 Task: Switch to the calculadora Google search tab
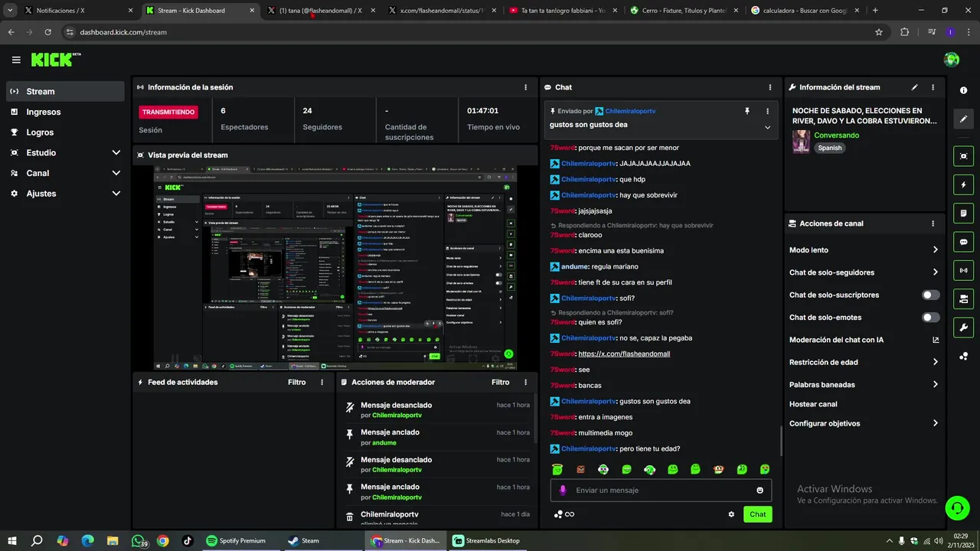click(805, 11)
